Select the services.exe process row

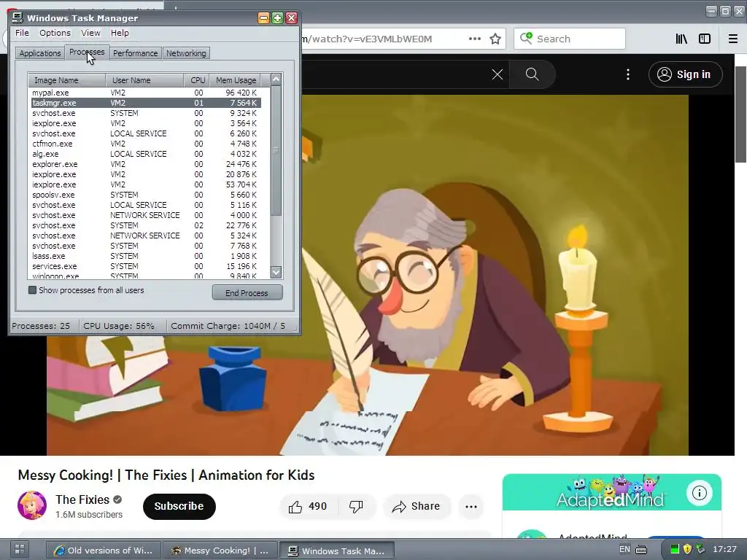click(x=146, y=266)
